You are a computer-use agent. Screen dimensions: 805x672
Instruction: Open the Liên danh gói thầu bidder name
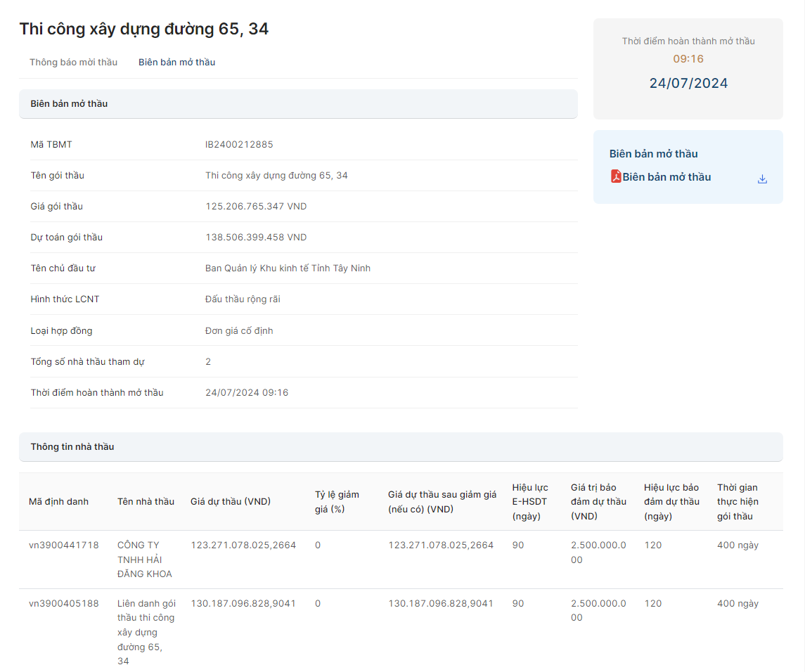pos(146,632)
